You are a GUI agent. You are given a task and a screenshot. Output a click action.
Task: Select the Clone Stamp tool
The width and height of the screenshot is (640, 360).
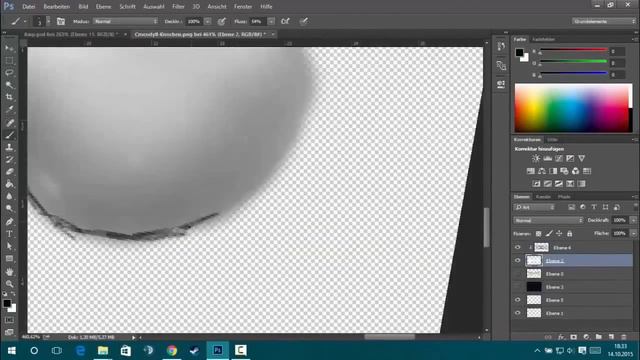tap(9, 147)
